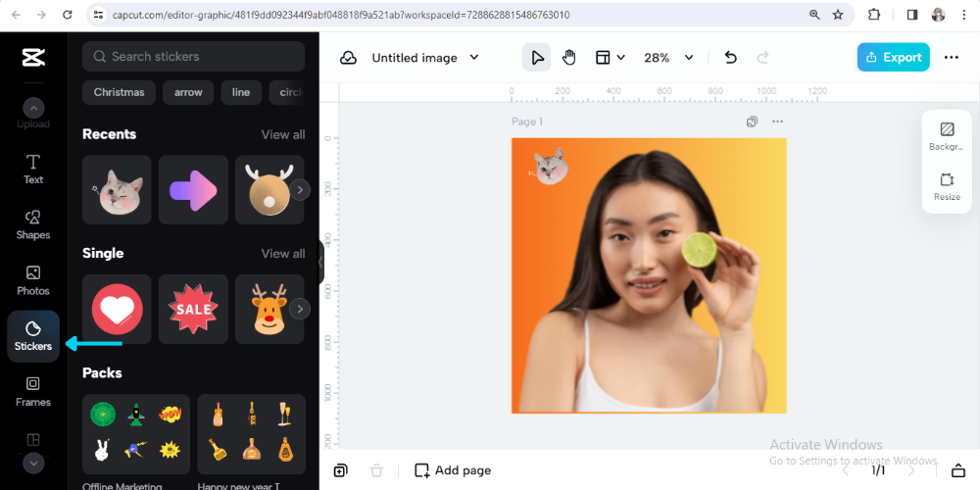Choose the Hand pan tool
The image size is (980, 490).
[x=568, y=58]
